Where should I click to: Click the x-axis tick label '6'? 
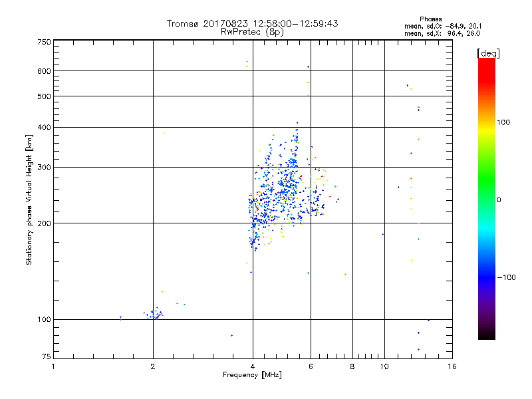[311, 366]
